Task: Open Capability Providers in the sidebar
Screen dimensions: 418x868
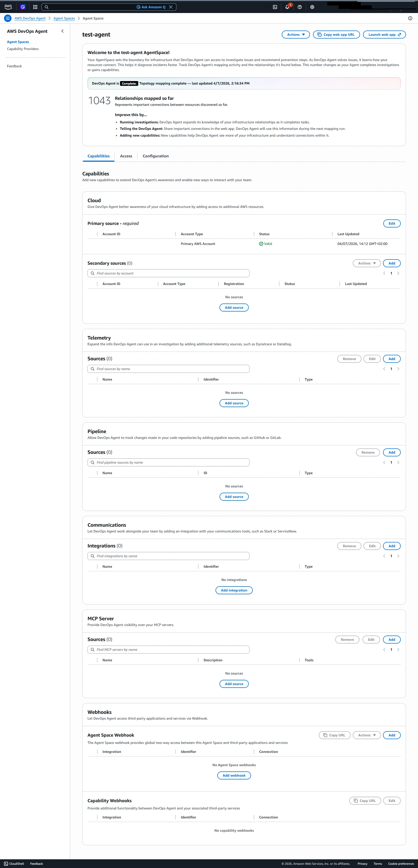Action: [23, 49]
